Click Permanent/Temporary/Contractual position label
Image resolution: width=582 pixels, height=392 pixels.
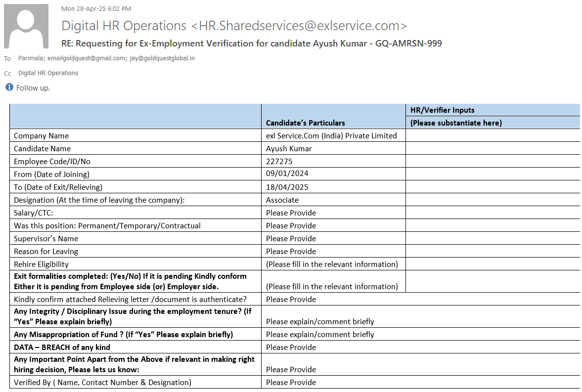pos(107,226)
